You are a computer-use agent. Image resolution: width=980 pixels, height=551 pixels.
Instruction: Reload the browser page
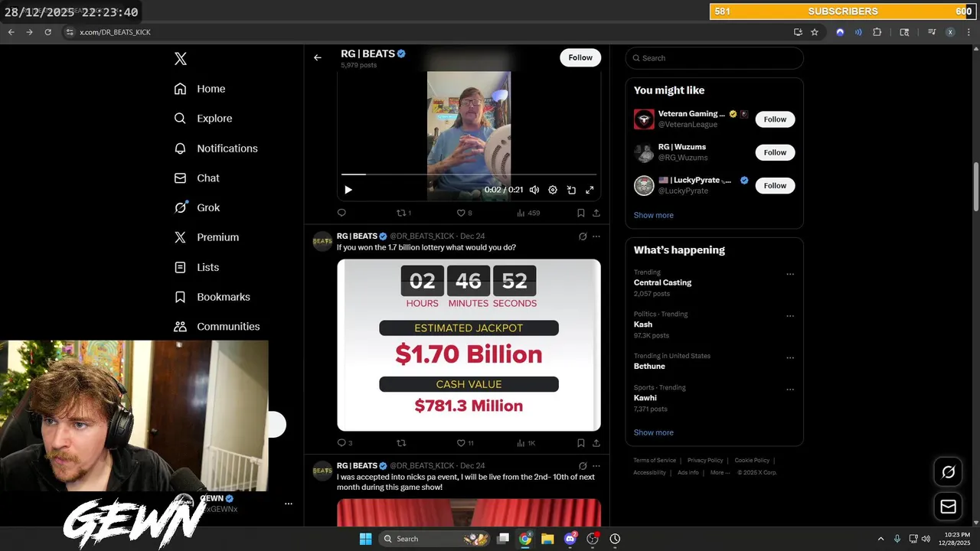point(47,32)
